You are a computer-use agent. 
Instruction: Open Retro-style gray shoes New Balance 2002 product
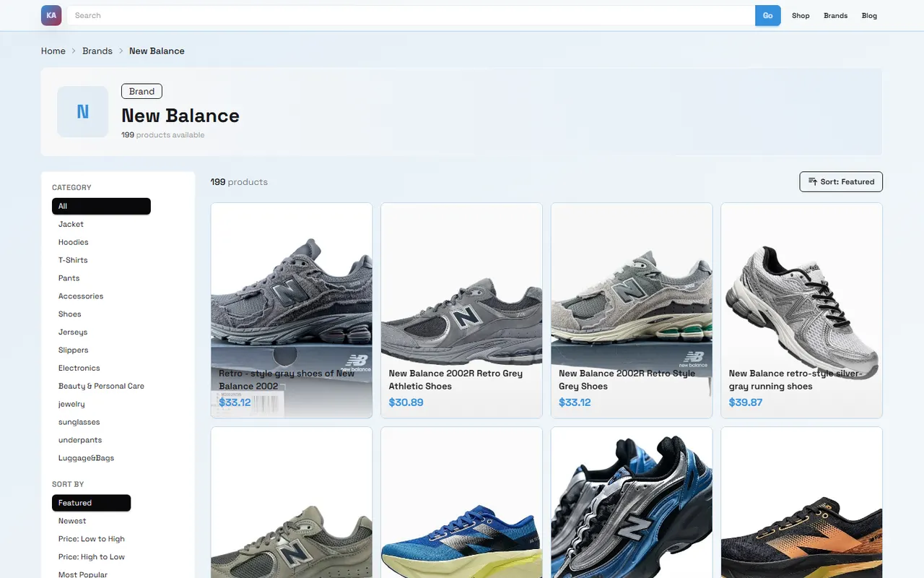(x=292, y=311)
